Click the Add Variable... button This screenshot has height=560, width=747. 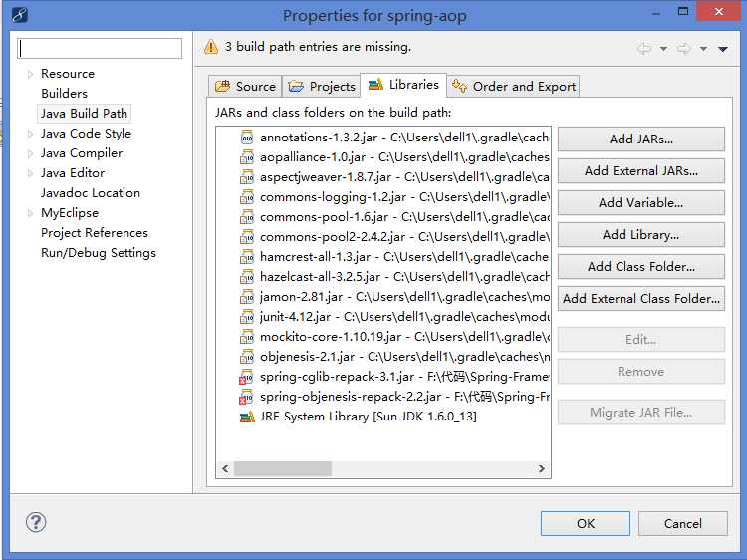[x=641, y=203]
